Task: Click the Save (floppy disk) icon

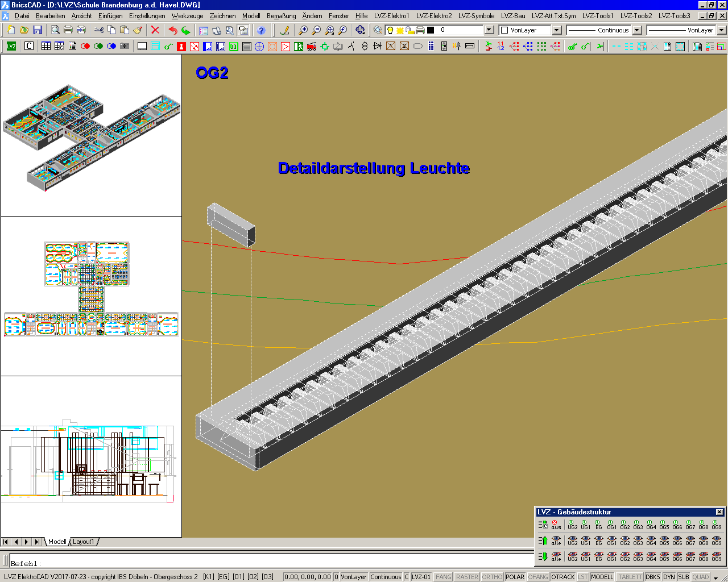Action: 38,30
